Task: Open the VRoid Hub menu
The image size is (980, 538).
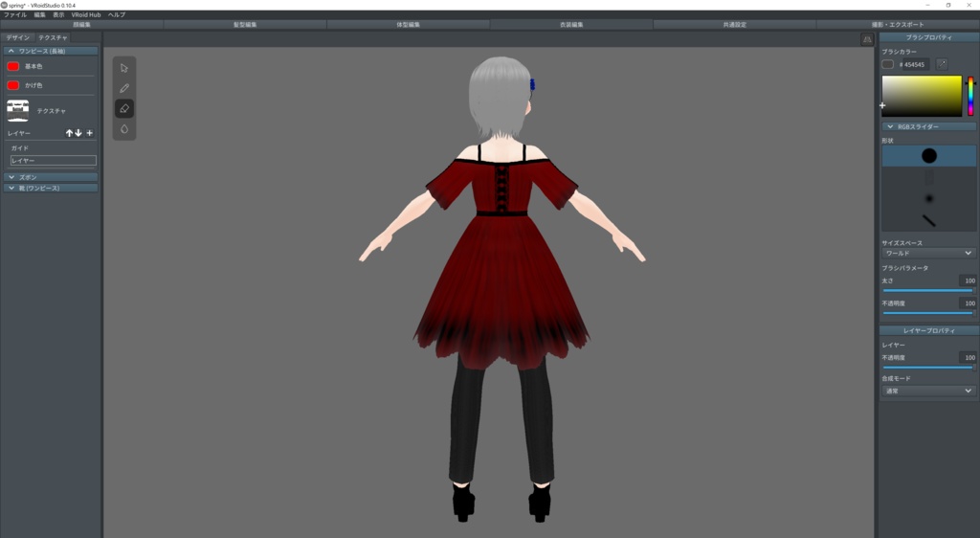Action: (x=86, y=15)
